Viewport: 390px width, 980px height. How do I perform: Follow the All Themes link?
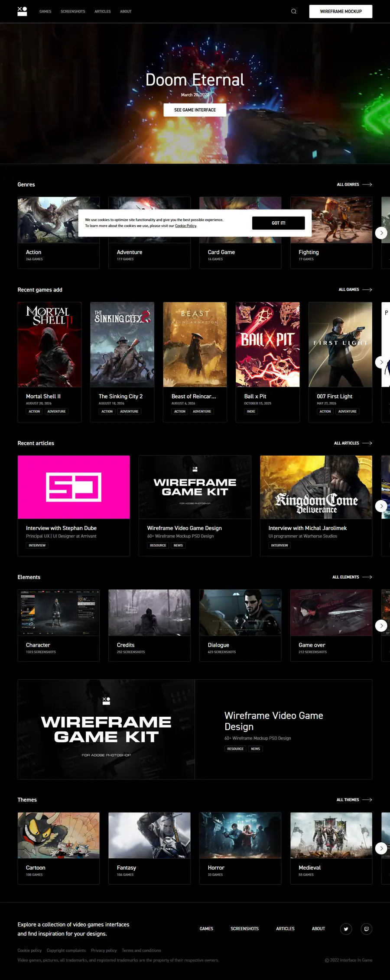click(x=354, y=799)
